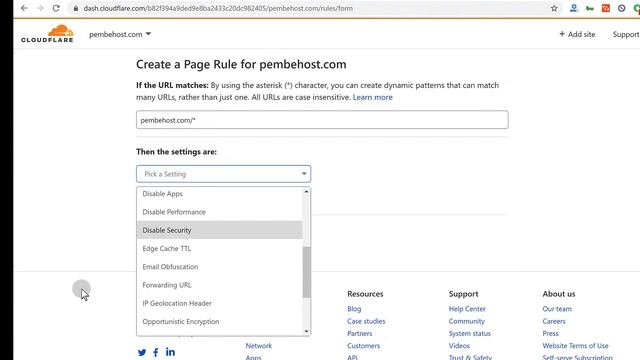Go back using browser back arrow
This screenshot has height=360, width=640.
(24, 8)
